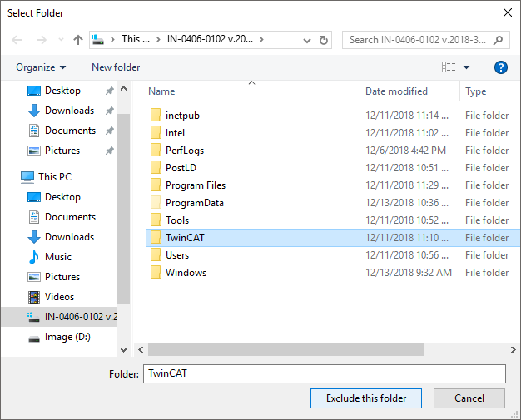
Task: Select pinned Downloads in Quick access
Action: pyautogui.click(x=61, y=111)
